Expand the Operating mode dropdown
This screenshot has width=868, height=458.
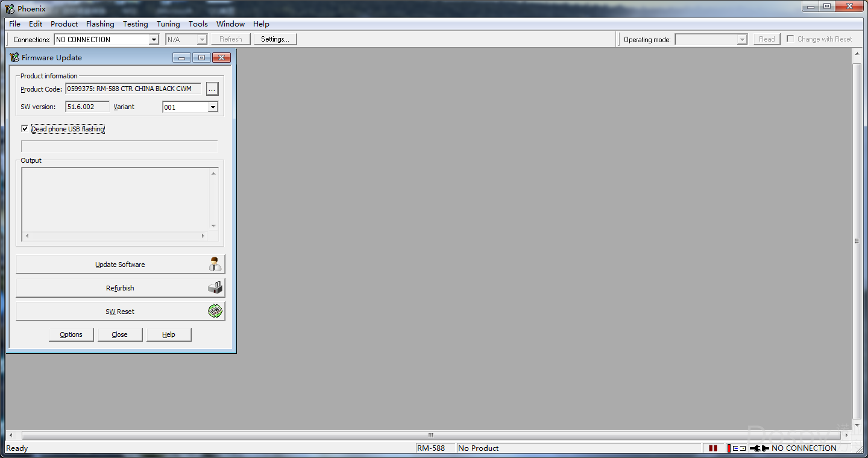click(x=743, y=40)
